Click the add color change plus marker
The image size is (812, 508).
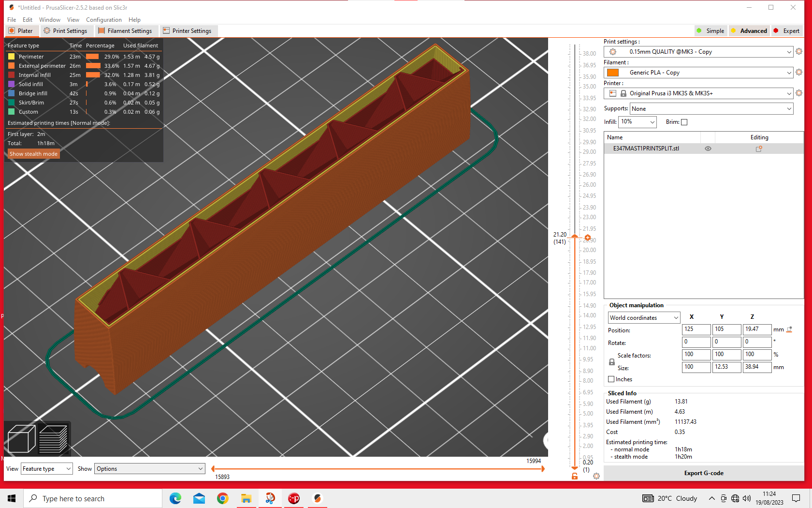(x=588, y=238)
